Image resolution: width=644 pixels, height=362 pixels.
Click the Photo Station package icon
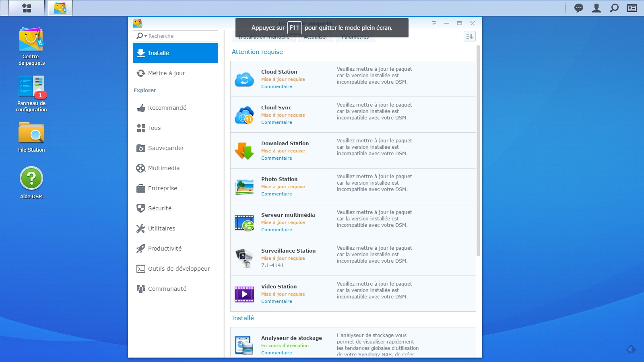tap(244, 187)
